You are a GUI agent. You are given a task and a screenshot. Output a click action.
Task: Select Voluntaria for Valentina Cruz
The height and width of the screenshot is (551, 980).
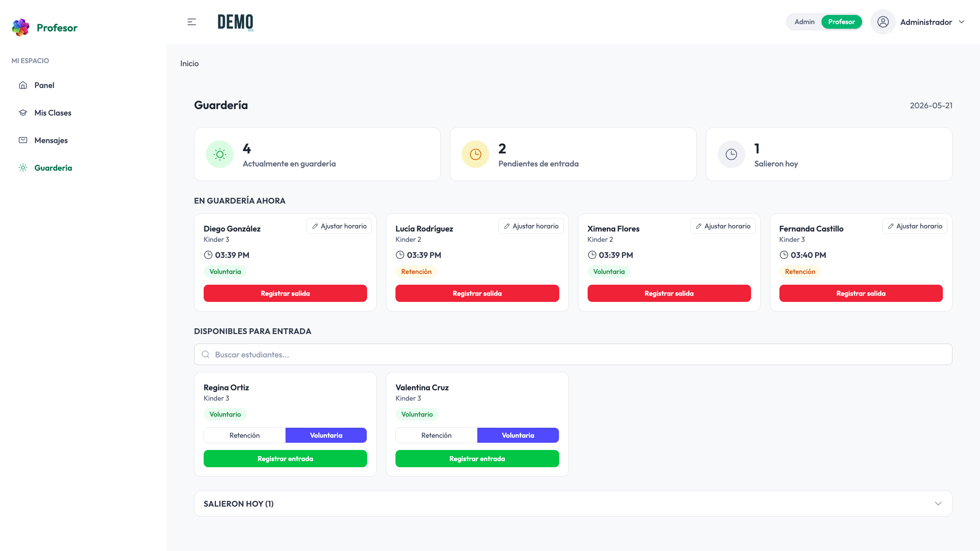point(518,435)
